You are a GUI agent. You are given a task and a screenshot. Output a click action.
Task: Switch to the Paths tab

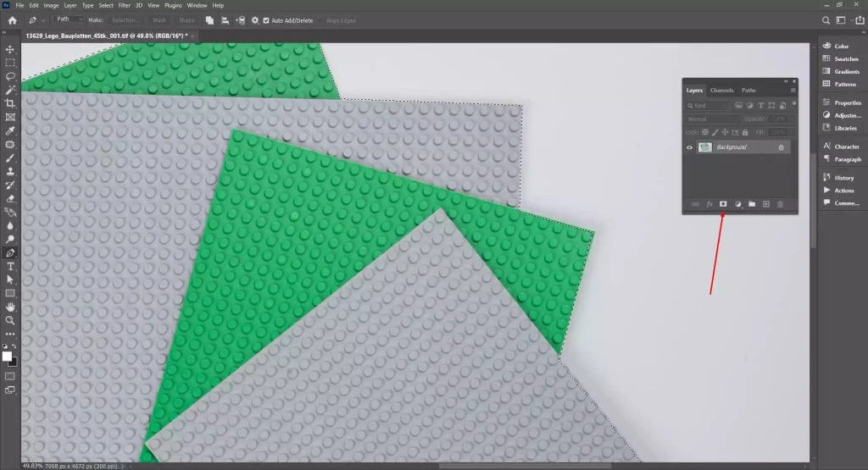(748, 90)
